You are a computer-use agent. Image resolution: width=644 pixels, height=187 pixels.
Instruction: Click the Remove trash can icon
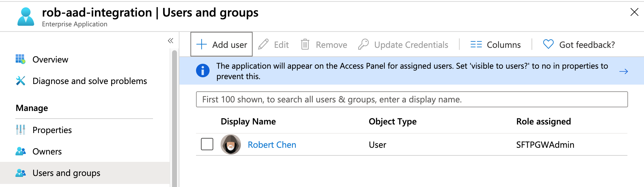pos(305,44)
